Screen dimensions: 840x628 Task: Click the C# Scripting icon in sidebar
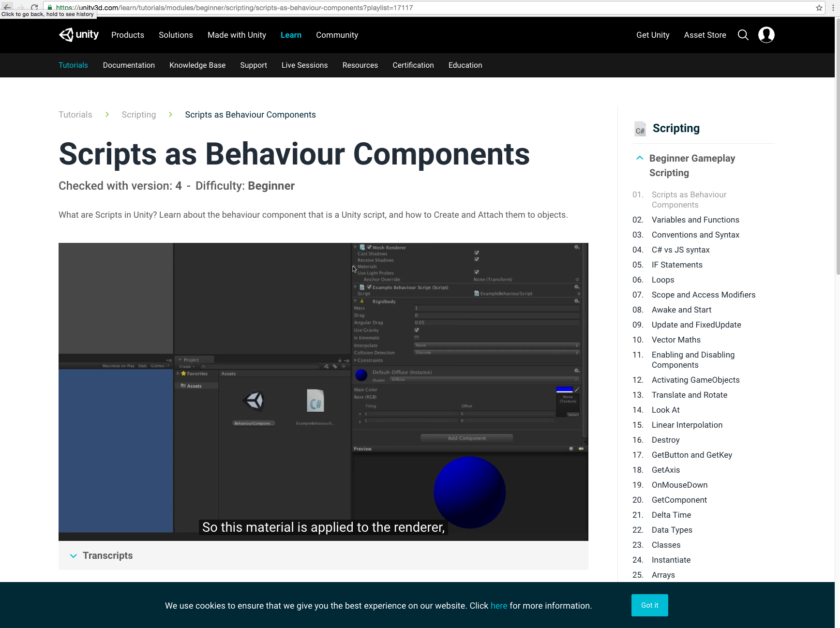[640, 129]
